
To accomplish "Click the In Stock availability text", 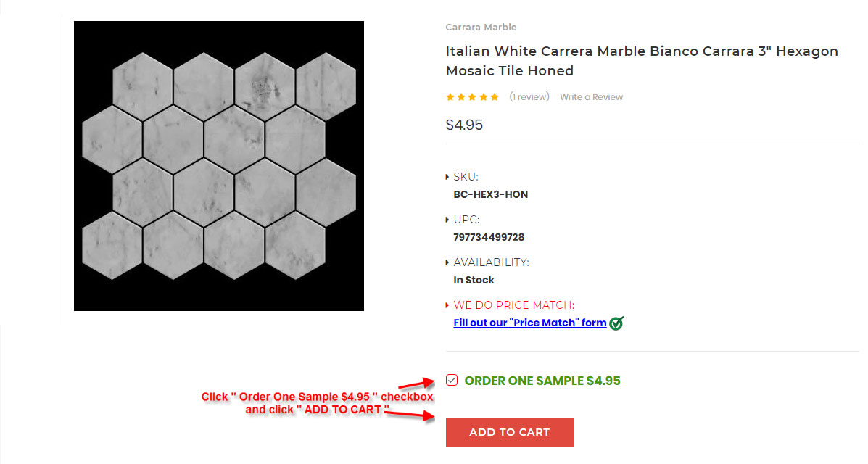I will 474,280.
